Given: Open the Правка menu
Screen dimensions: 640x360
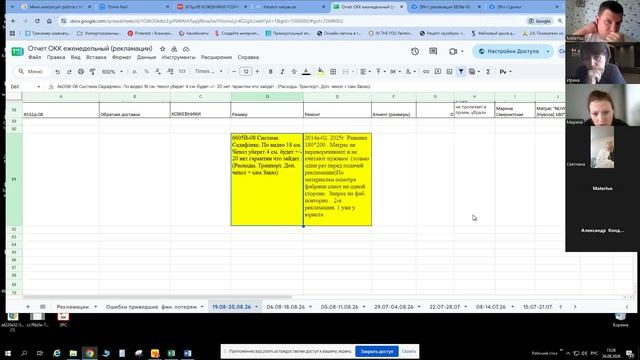Looking at the screenshot, I should pos(56,58).
